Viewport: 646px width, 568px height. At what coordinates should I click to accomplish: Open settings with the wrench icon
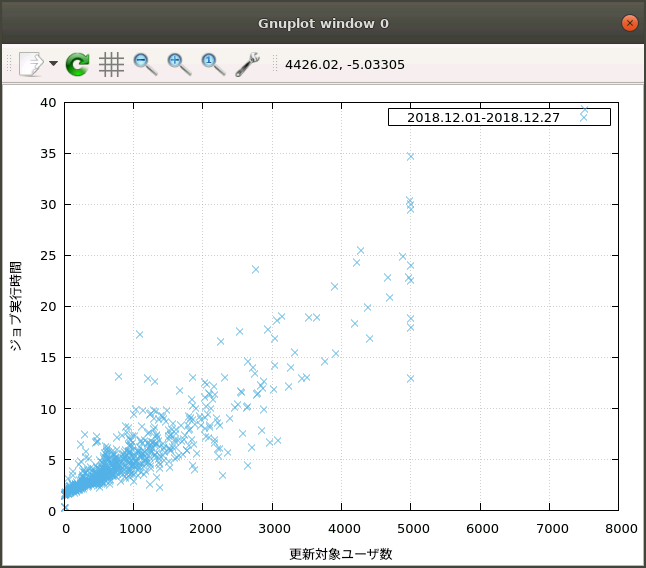(247, 65)
